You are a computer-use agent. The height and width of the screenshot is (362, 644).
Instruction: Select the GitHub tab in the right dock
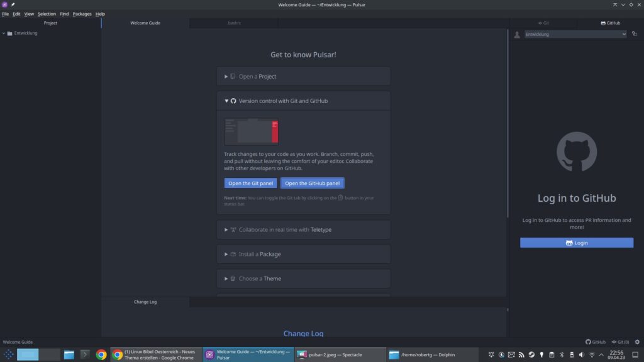(610, 23)
